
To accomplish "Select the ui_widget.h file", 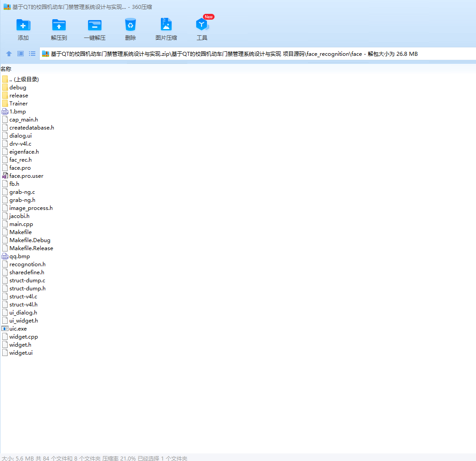I will 20,320.
